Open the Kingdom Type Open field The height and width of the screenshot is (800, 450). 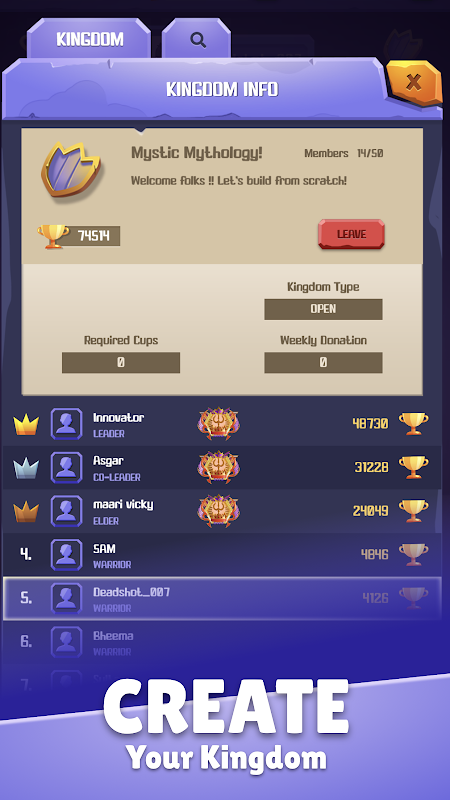click(x=323, y=309)
